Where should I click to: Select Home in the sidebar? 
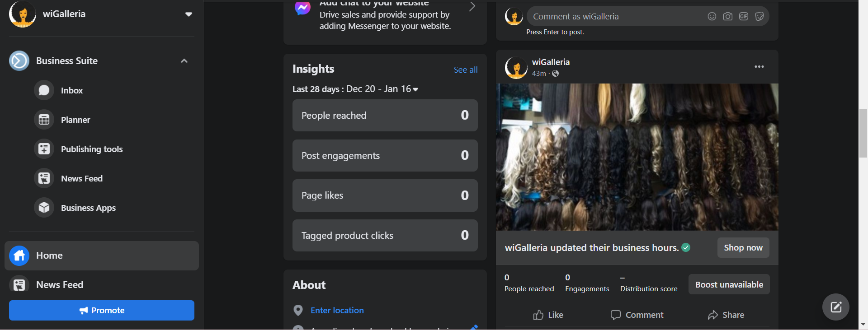(102, 256)
